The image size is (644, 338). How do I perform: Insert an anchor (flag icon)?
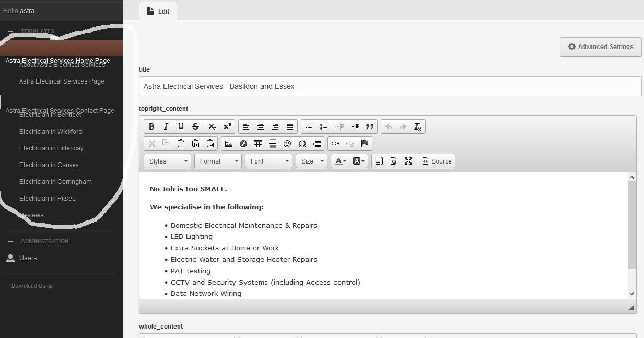(365, 144)
